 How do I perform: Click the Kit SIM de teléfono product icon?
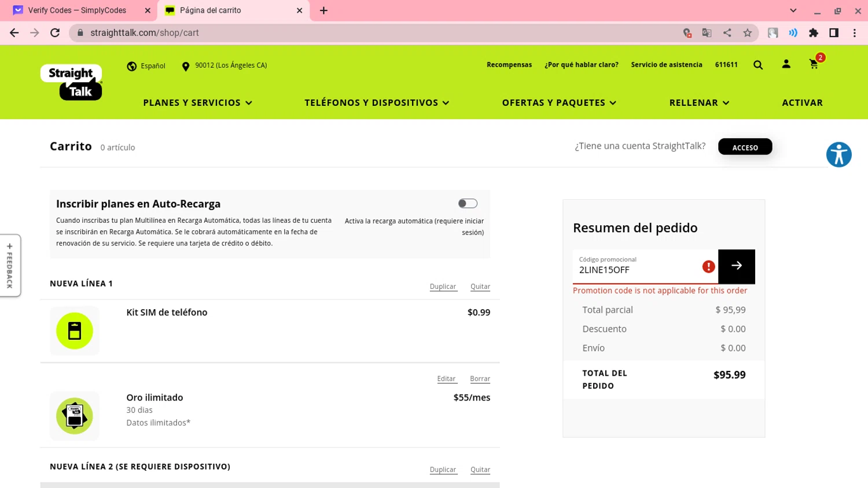[x=75, y=331]
